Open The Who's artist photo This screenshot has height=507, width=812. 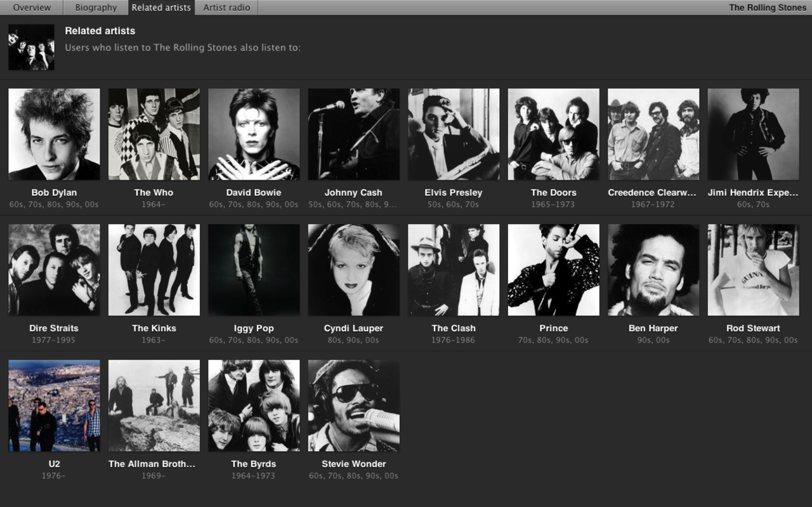(x=154, y=134)
